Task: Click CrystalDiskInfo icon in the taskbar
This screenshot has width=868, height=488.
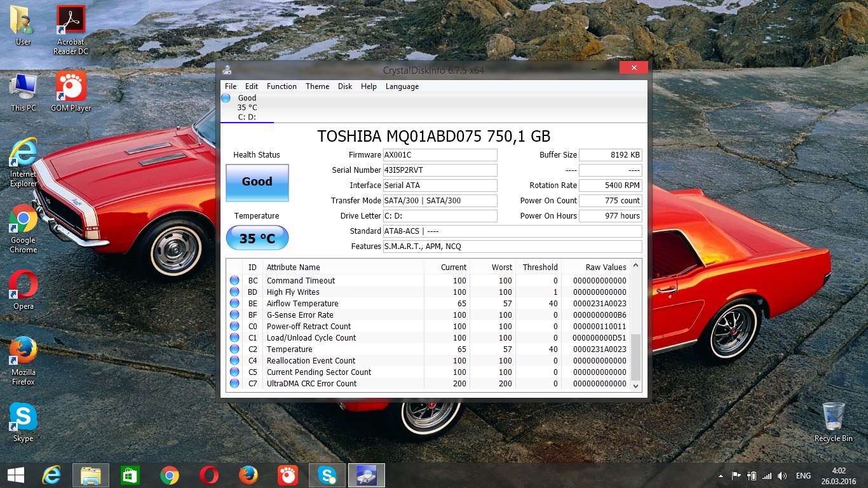Action: coord(367,475)
